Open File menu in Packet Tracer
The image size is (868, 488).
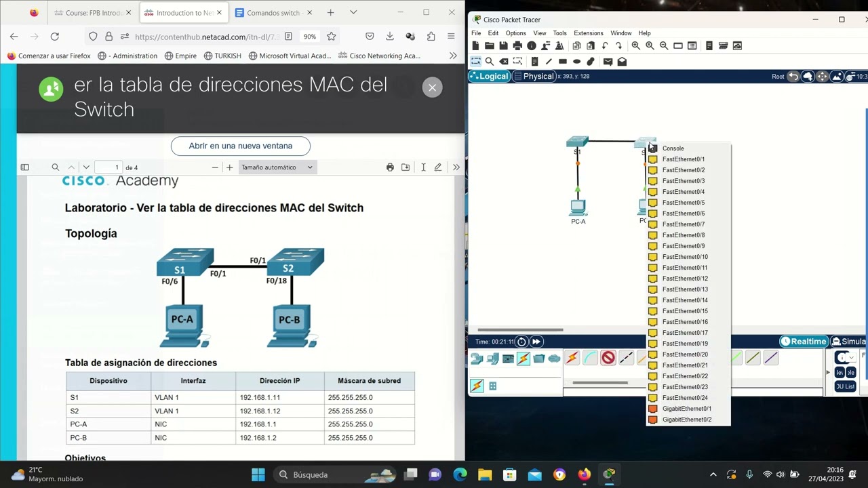(x=476, y=33)
